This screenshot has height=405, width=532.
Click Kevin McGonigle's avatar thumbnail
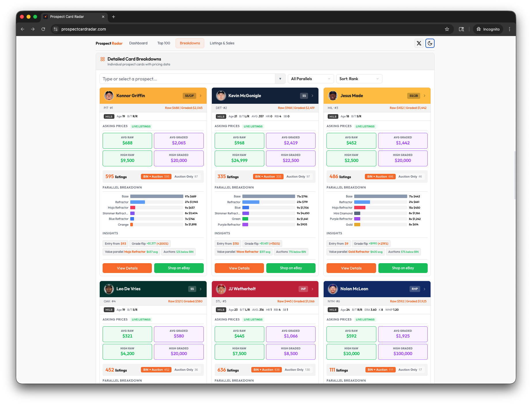tap(221, 96)
